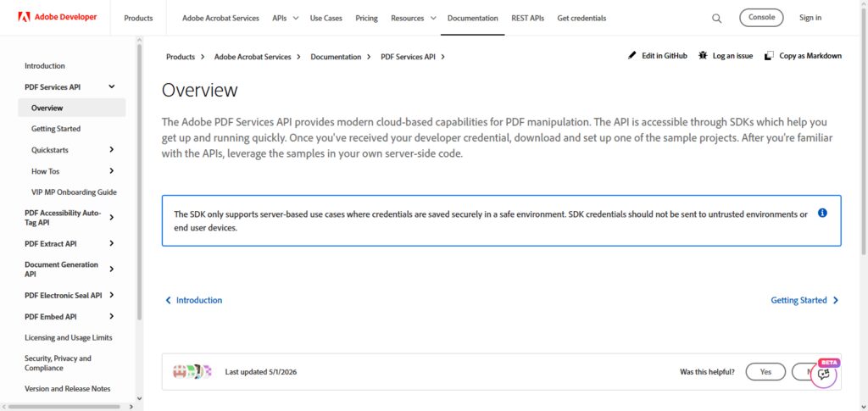Viewport: 868px width, 411px height.
Task: Click the Overview page heading
Action: 200,90
